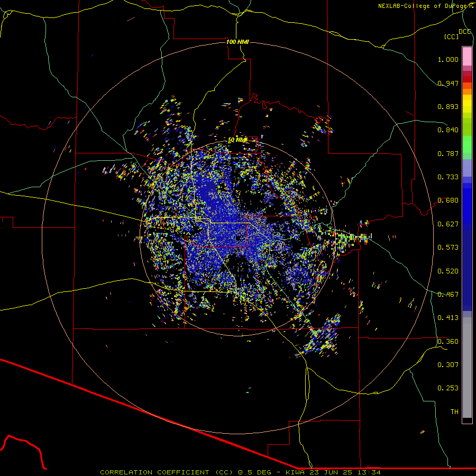This screenshot has height=476, width=476.
Task: Click the 0.413 legend value
Action: (448, 318)
